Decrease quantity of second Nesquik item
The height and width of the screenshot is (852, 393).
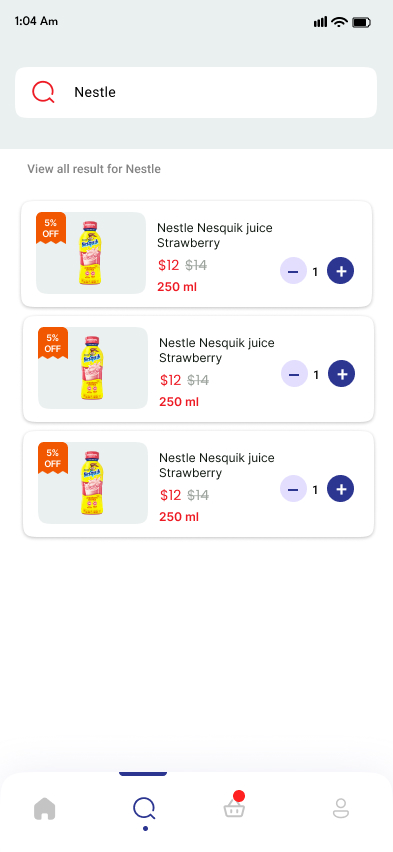(x=294, y=374)
